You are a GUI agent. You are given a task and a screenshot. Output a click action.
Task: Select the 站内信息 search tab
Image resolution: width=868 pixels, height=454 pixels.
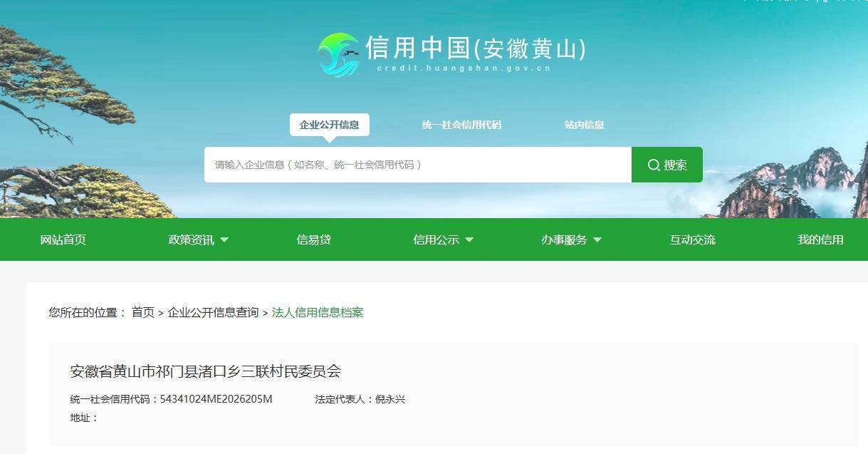(582, 124)
